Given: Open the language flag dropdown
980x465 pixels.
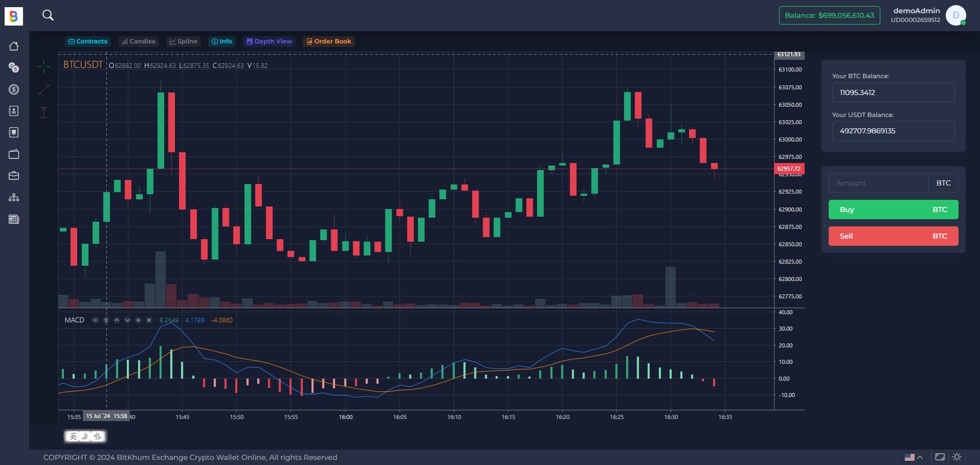Looking at the screenshot, I should click(914, 457).
